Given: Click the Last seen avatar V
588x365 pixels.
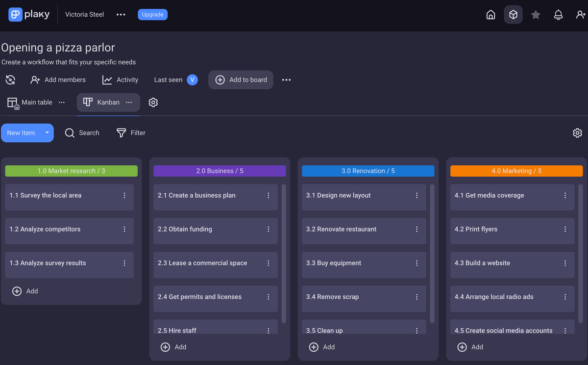Looking at the screenshot, I should click(x=193, y=80).
